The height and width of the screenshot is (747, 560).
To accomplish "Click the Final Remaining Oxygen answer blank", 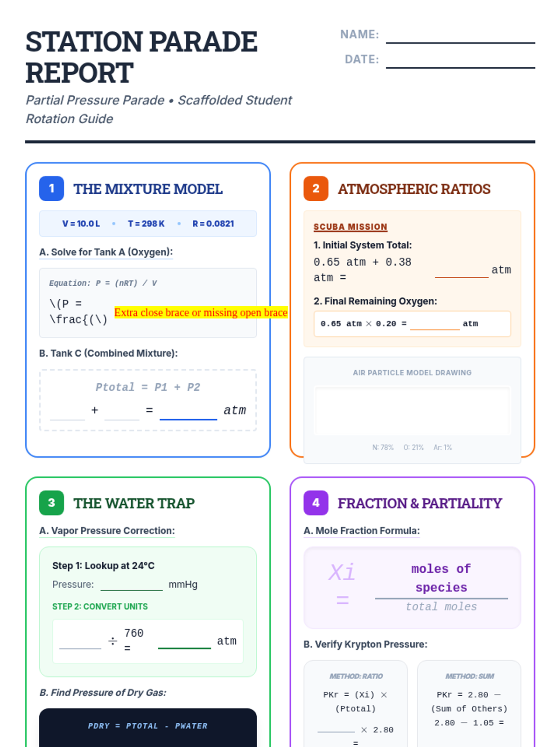I will (434, 324).
